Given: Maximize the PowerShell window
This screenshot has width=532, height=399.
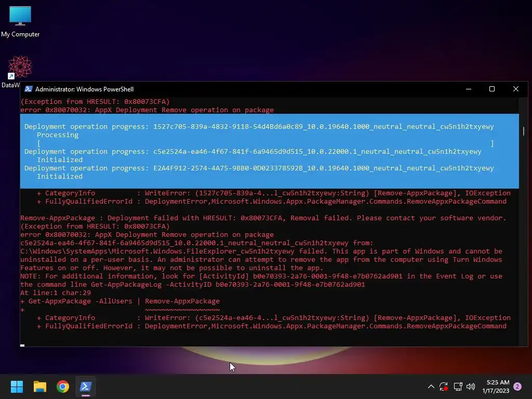Looking at the screenshot, I should click(x=492, y=89).
